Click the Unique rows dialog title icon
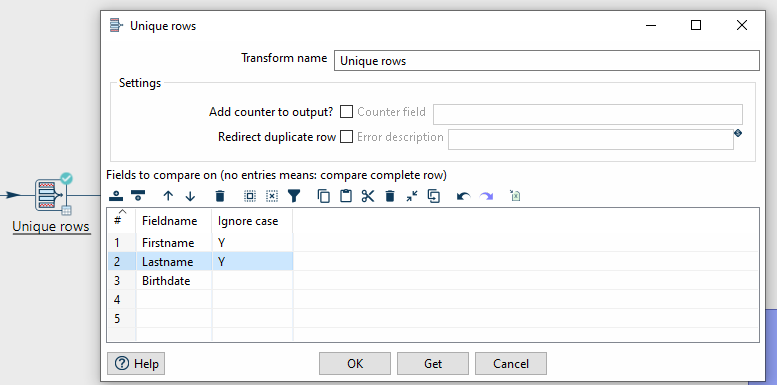This screenshot has width=777, height=385. click(116, 25)
